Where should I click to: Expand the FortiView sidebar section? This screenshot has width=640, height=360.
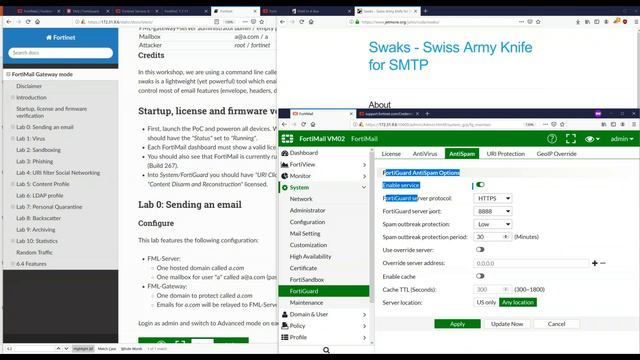click(364, 164)
